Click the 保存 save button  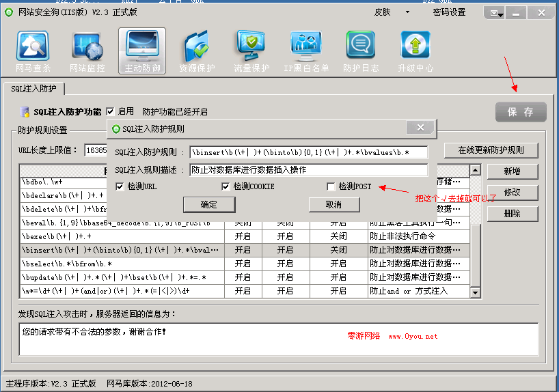(x=521, y=112)
